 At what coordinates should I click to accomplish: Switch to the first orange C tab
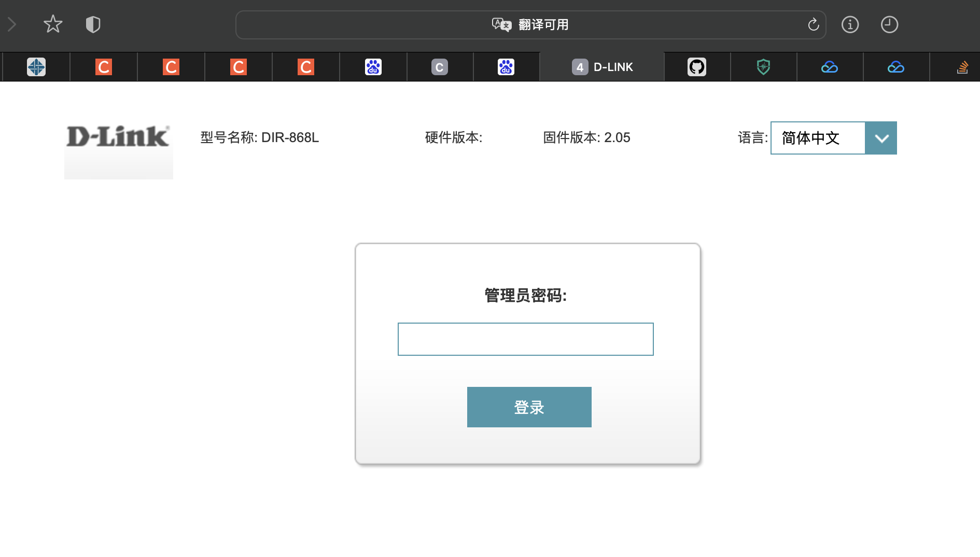[x=104, y=67]
